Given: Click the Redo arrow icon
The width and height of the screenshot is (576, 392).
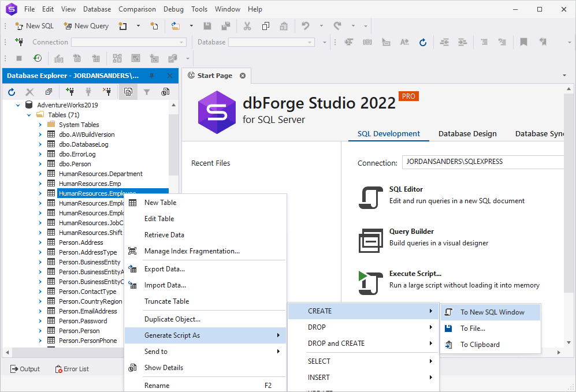Looking at the screenshot, I should [337, 26].
